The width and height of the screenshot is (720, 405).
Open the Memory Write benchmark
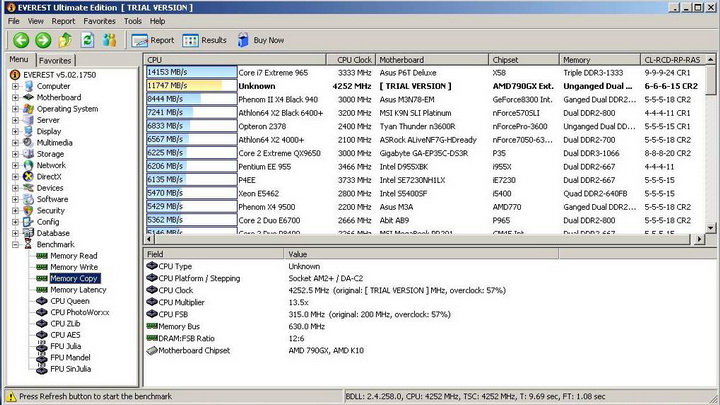73,267
